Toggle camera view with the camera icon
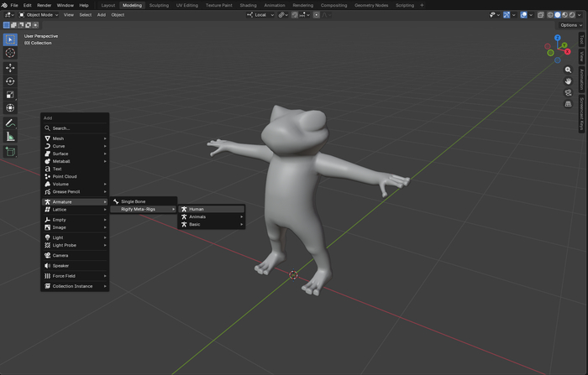The height and width of the screenshot is (375, 588). coord(569,92)
